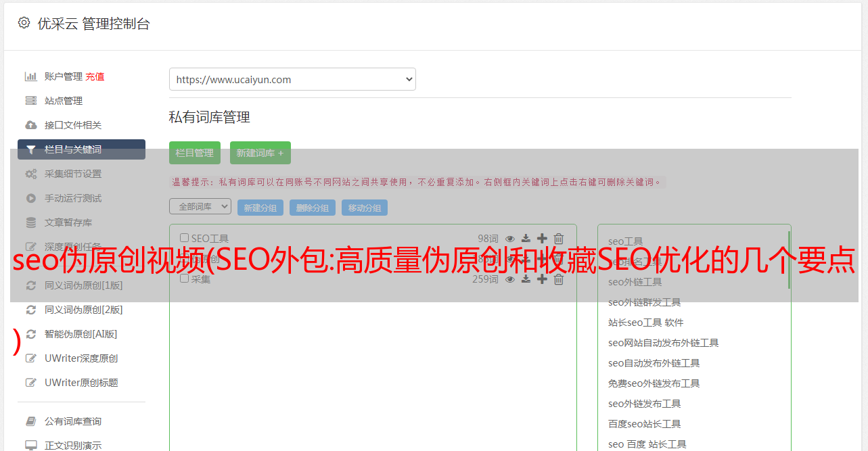Image resolution: width=868 pixels, height=451 pixels.
Task: Click the 移动分组 button
Action: click(365, 208)
